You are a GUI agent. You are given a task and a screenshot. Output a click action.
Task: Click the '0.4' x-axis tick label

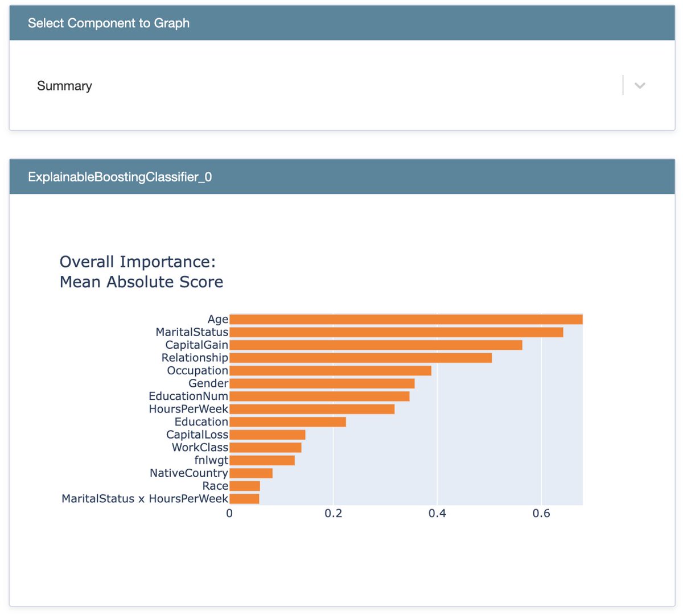coord(437,514)
